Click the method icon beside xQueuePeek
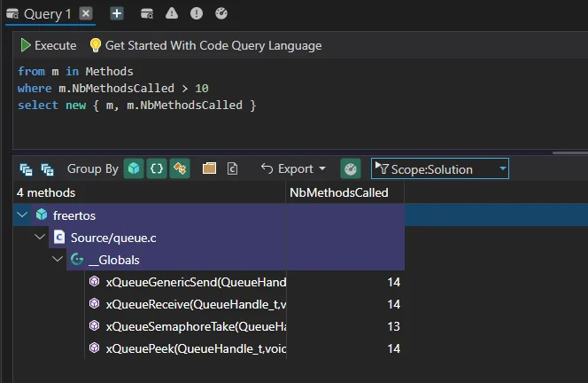 (x=95, y=348)
